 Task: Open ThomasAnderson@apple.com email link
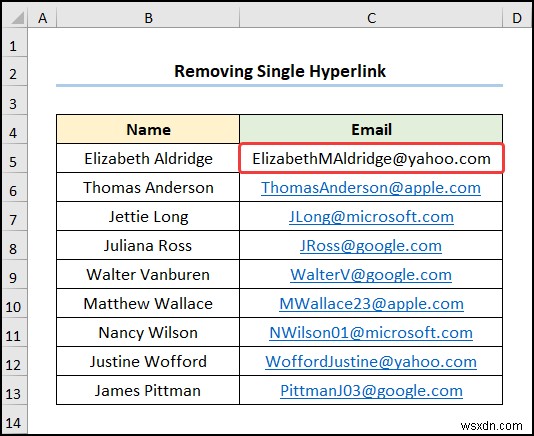pos(371,188)
